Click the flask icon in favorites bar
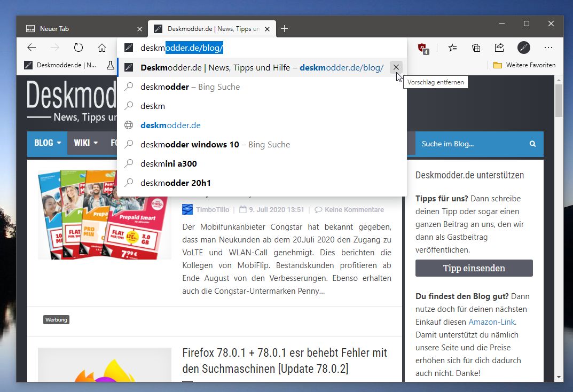 pyautogui.click(x=110, y=65)
